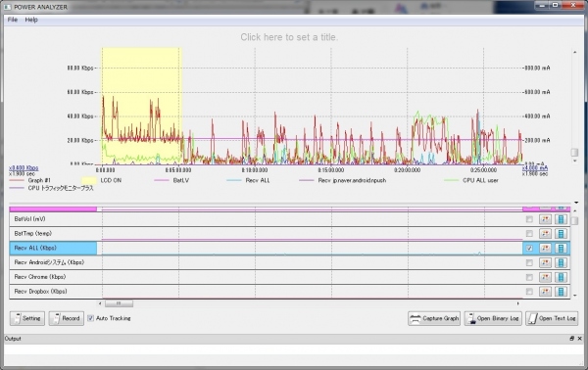The image size is (588, 370).
Task: Click the horizontal timeline scrollbar thumb
Action: 119,303
